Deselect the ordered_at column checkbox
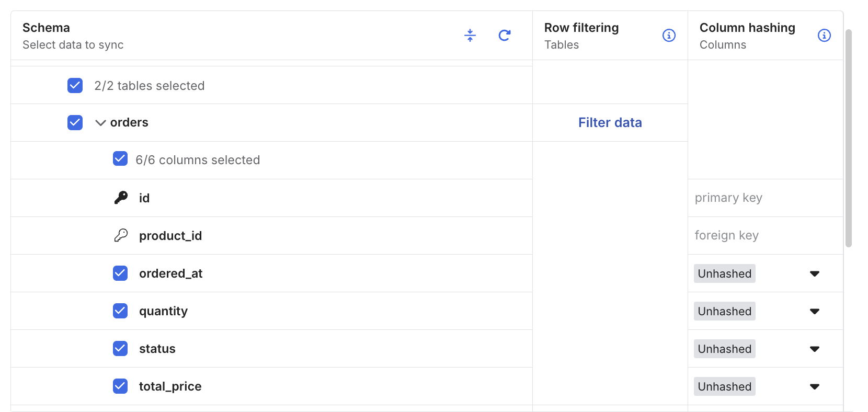 click(x=120, y=273)
